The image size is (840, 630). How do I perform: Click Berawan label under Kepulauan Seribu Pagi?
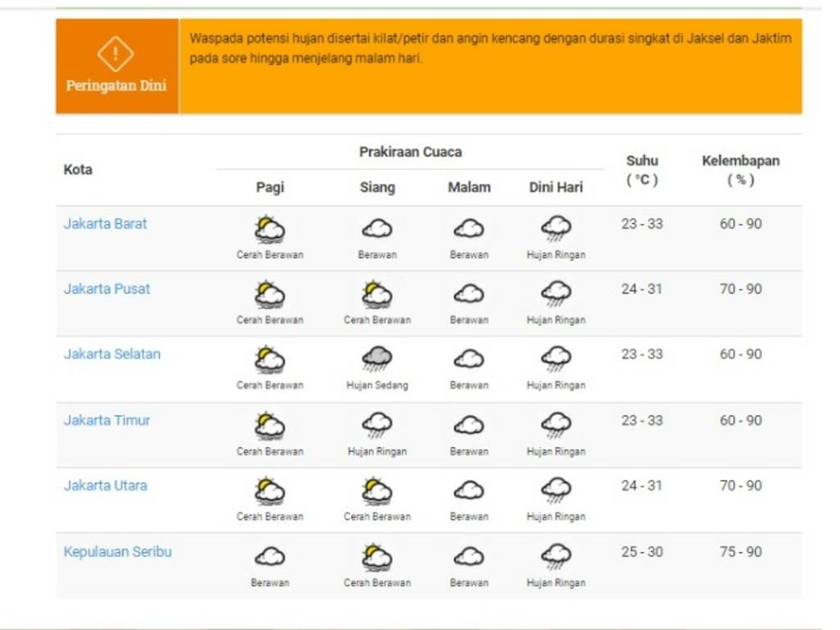pos(269,583)
